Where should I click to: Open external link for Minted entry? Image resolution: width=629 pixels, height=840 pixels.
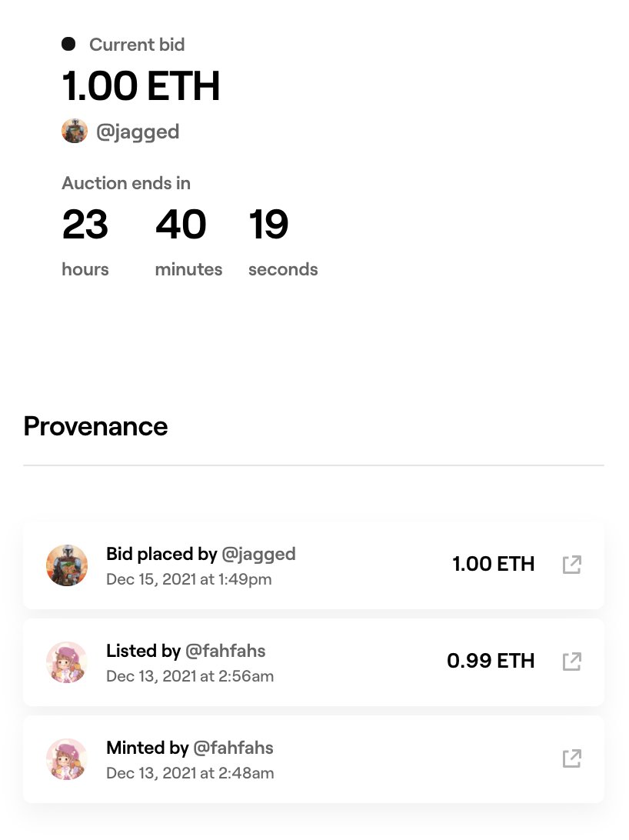(x=572, y=758)
